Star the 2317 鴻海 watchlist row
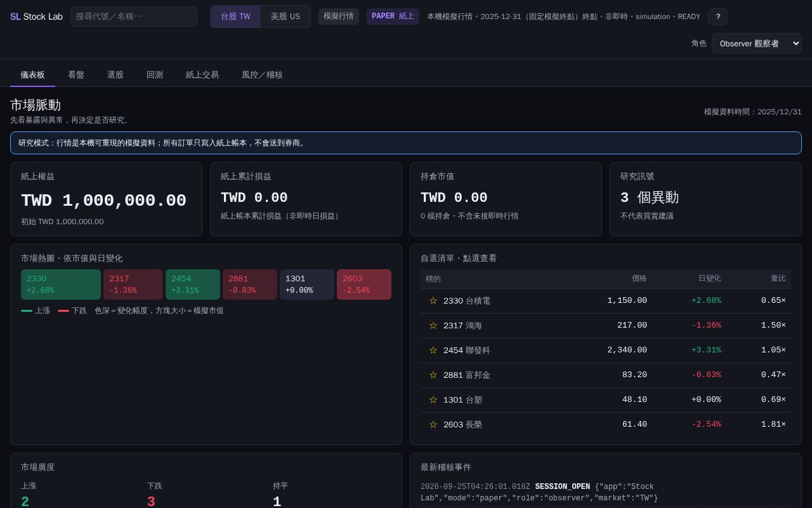Viewport: 812px width, 508px height. 433,325
